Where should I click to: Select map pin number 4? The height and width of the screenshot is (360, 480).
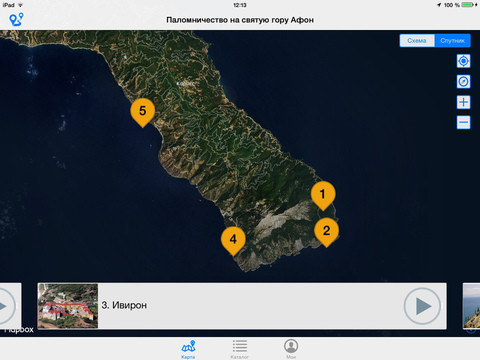[x=233, y=241]
